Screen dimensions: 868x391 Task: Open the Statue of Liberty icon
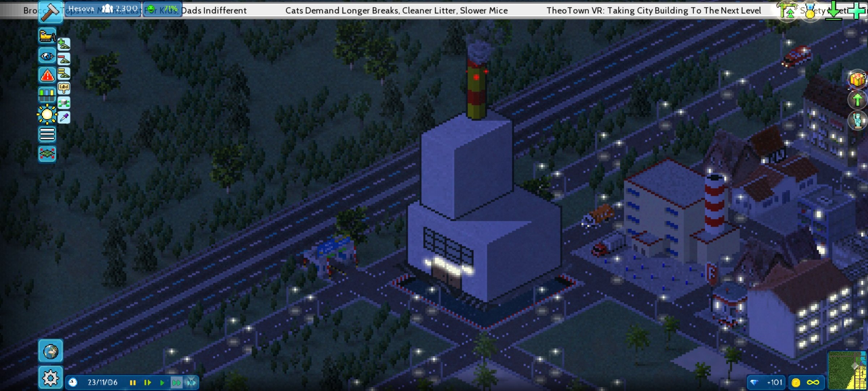(x=858, y=120)
